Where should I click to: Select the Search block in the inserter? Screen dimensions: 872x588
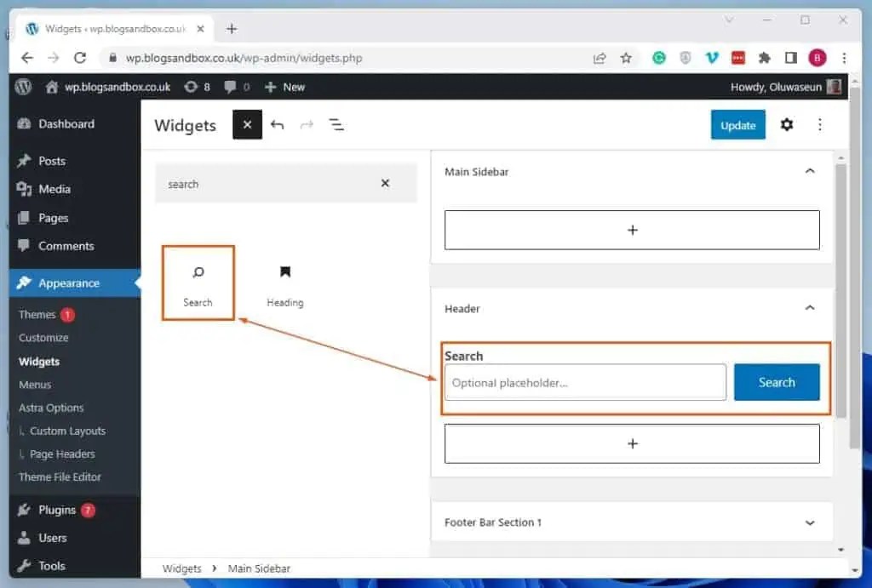click(198, 283)
